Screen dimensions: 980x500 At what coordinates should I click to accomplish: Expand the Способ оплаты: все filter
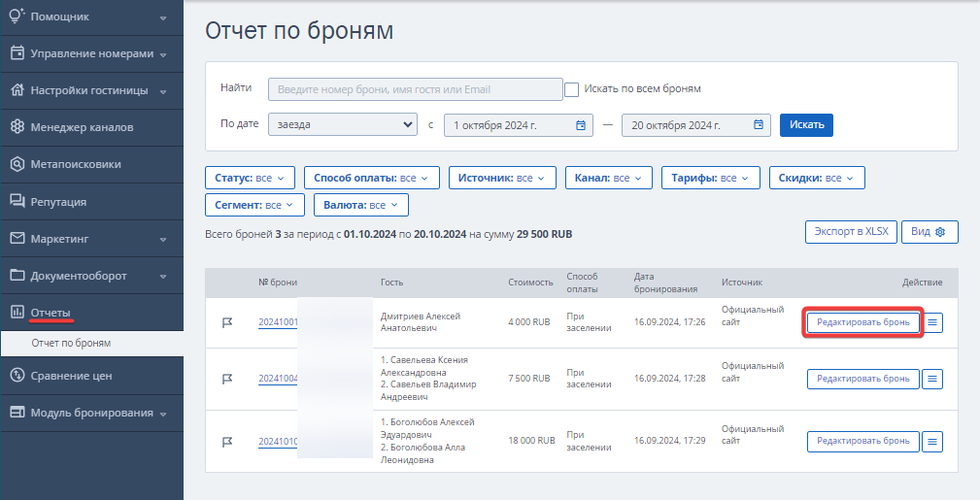(371, 178)
